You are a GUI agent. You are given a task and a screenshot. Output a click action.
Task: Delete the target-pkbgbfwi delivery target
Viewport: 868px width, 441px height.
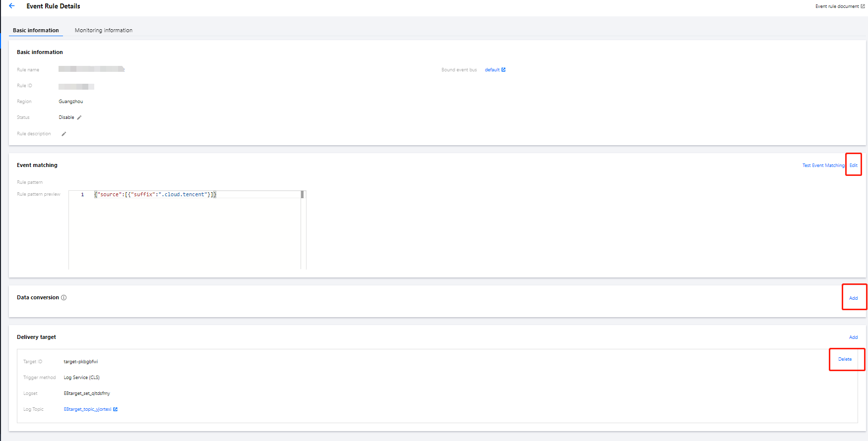(x=845, y=359)
